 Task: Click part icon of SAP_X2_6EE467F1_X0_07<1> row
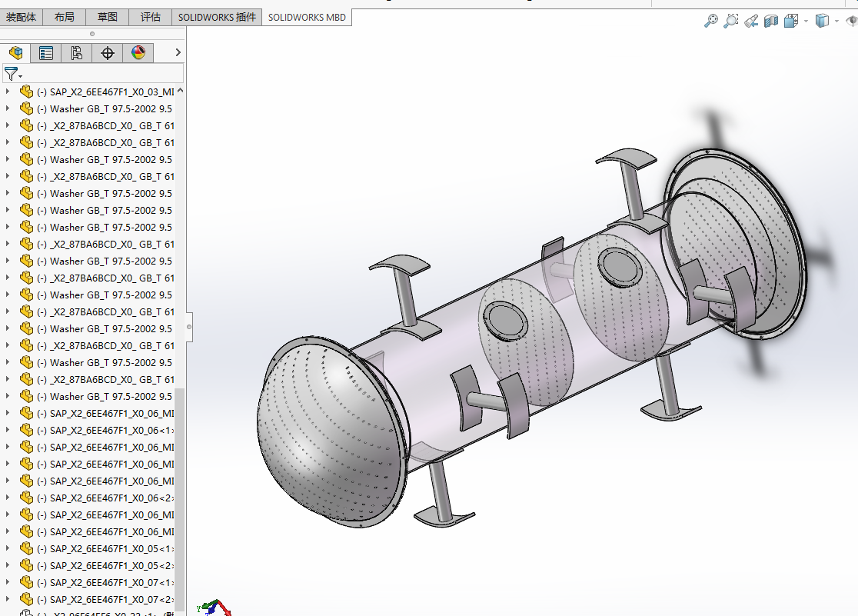pyautogui.click(x=26, y=582)
